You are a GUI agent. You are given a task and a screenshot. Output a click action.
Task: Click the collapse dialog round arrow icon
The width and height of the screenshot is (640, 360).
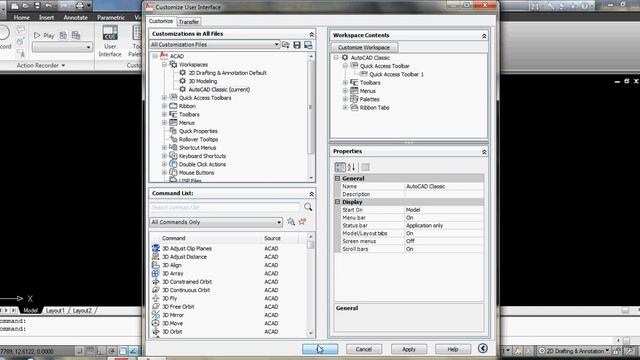coord(482,348)
